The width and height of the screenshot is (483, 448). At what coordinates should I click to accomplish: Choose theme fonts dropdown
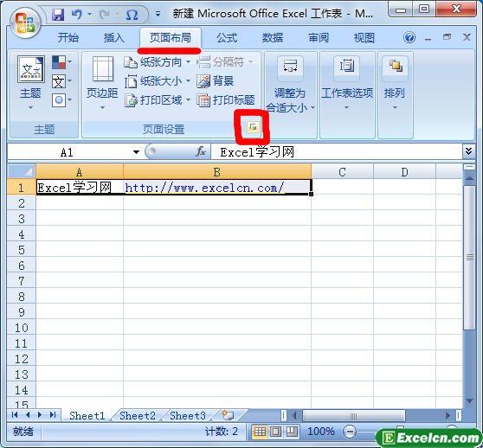pos(61,81)
